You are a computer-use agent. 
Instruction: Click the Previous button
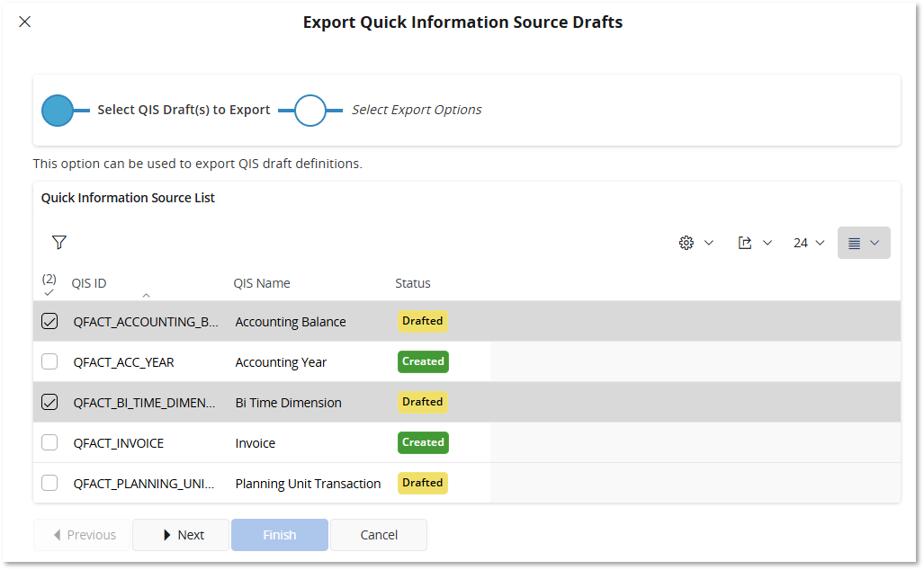coord(82,535)
